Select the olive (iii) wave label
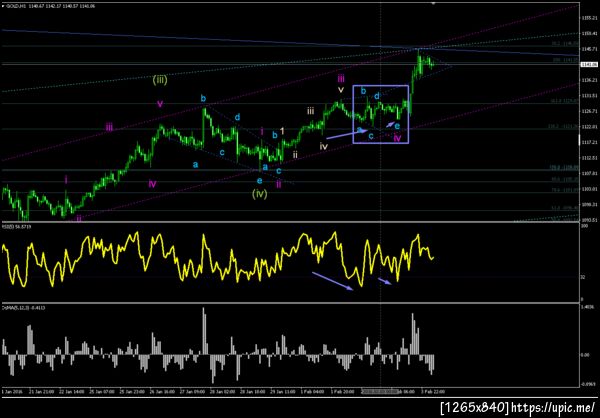This screenshot has width=600, height=418. click(160, 80)
